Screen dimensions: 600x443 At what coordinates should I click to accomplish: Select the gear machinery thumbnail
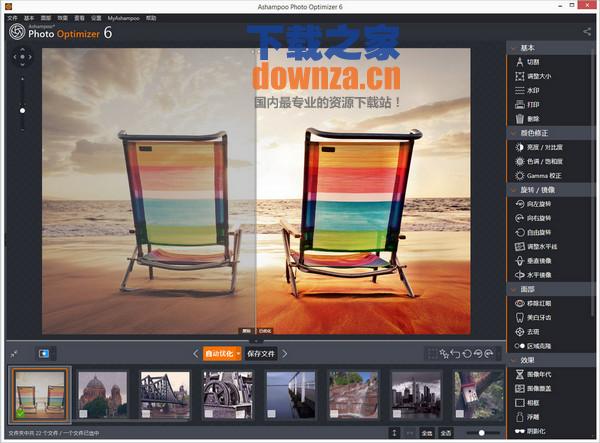tap(228, 395)
